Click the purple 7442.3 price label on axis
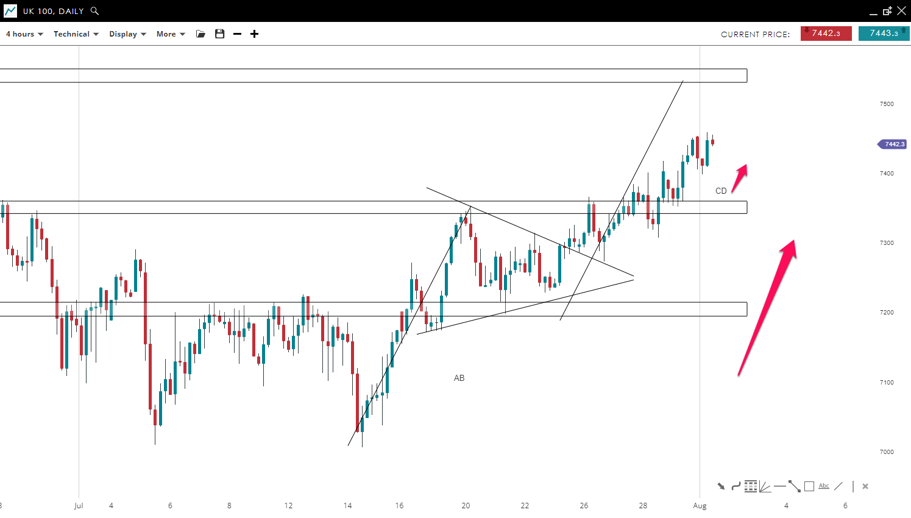Screen dimensions: 911x518 [893, 144]
